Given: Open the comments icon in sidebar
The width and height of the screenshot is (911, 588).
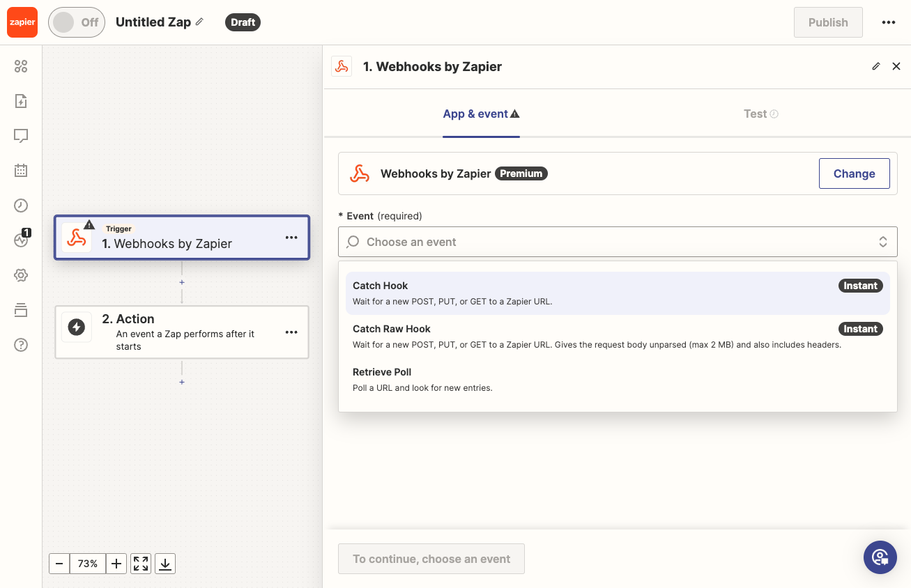Looking at the screenshot, I should pos(21,136).
